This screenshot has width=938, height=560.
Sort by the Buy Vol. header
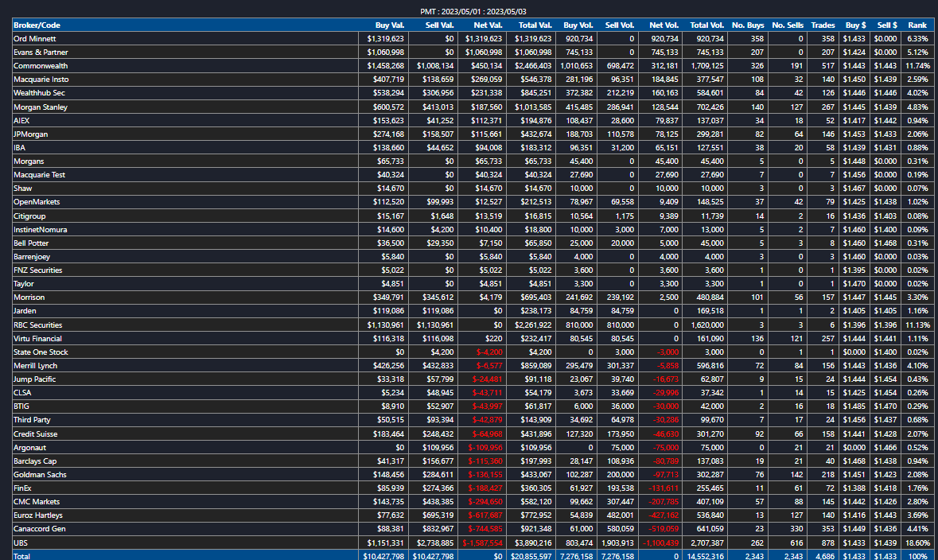click(578, 25)
